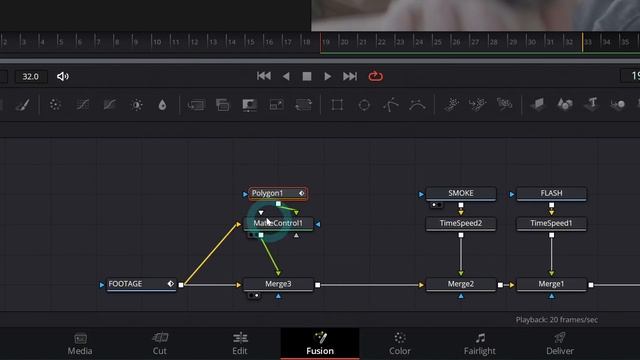Open the Fairlight page tab
The width and height of the screenshot is (640, 360).
(480, 344)
